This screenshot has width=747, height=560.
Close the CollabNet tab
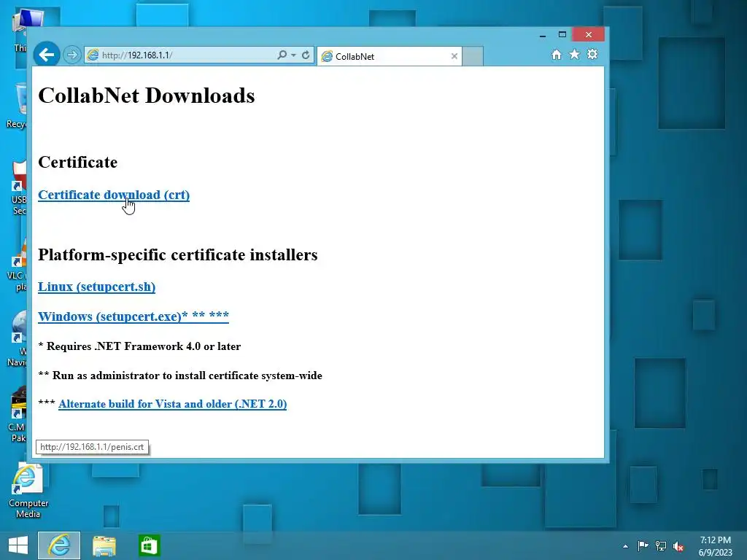click(x=454, y=56)
